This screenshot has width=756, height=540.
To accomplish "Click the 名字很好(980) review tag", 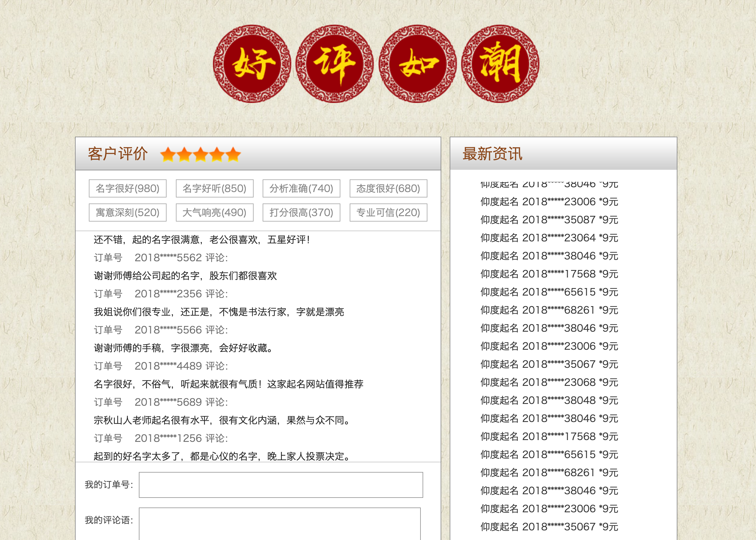I will pos(128,188).
